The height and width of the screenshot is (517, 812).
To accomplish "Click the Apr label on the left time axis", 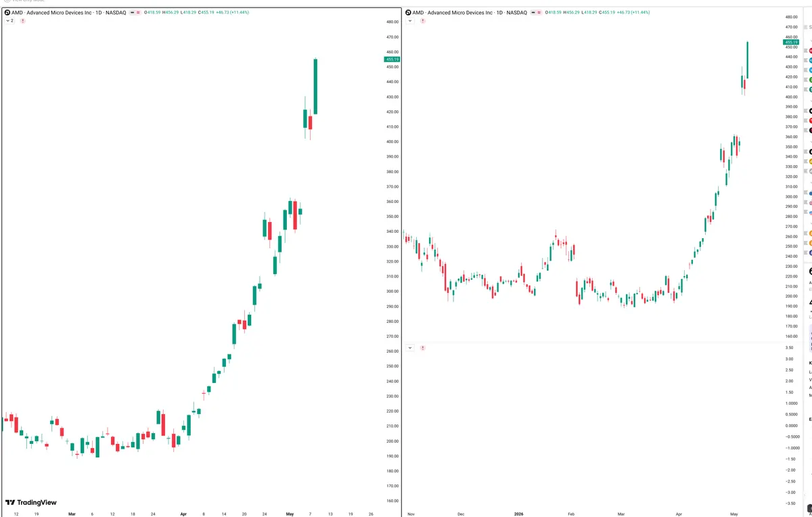I will [x=183, y=514].
